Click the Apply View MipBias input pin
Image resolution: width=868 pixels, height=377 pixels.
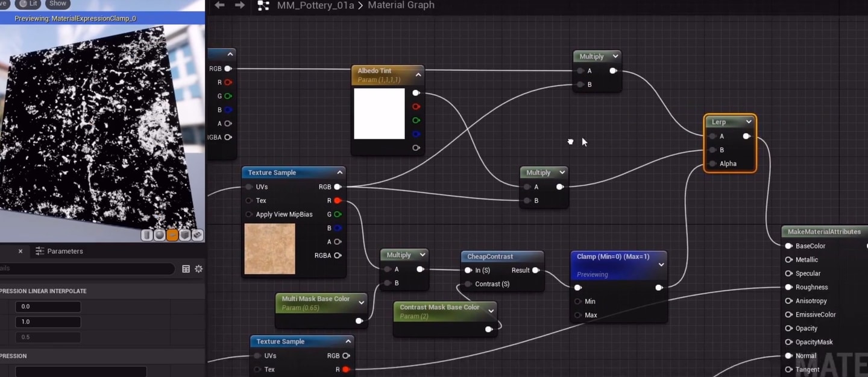point(249,214)
